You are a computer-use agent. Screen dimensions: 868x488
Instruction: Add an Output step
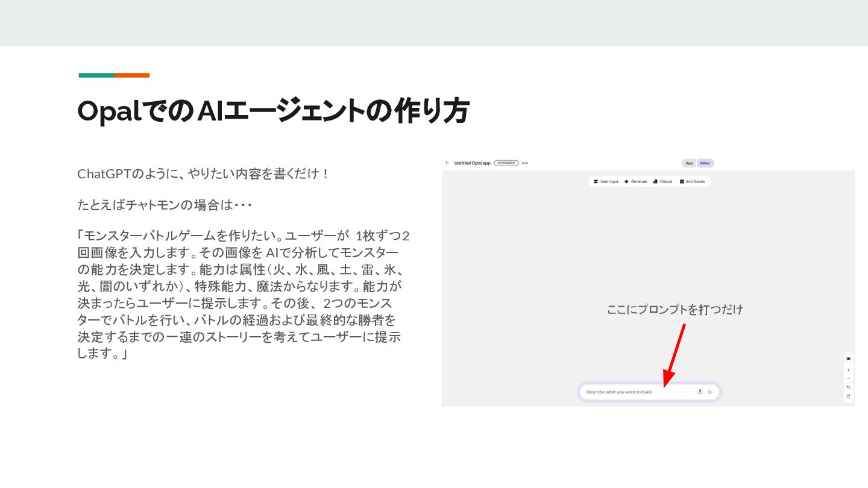tap(662, 181)
